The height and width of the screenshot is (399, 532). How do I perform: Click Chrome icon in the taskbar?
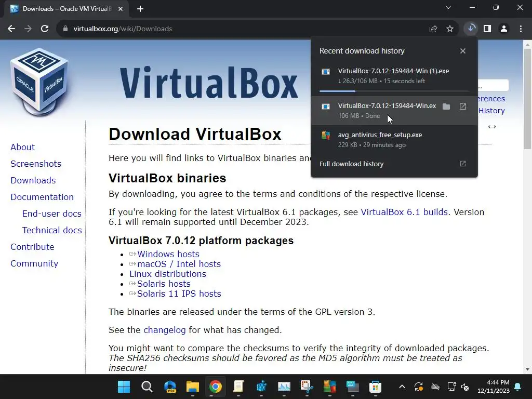pos(216,387)
